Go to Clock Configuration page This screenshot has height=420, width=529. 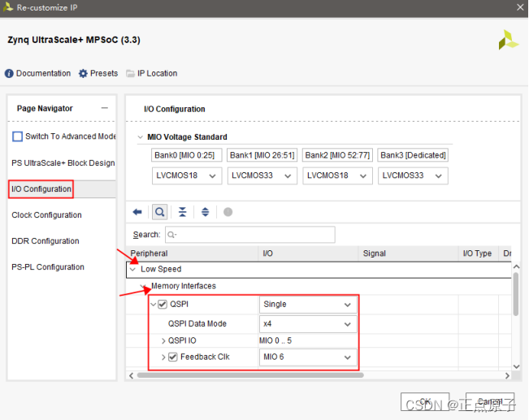[46, 215]
